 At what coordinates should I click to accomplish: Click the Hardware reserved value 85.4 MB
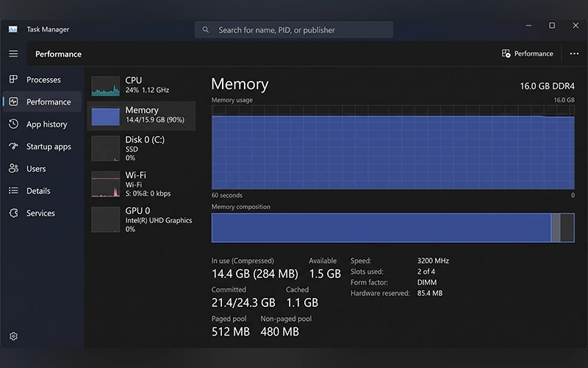coord(430,293)
